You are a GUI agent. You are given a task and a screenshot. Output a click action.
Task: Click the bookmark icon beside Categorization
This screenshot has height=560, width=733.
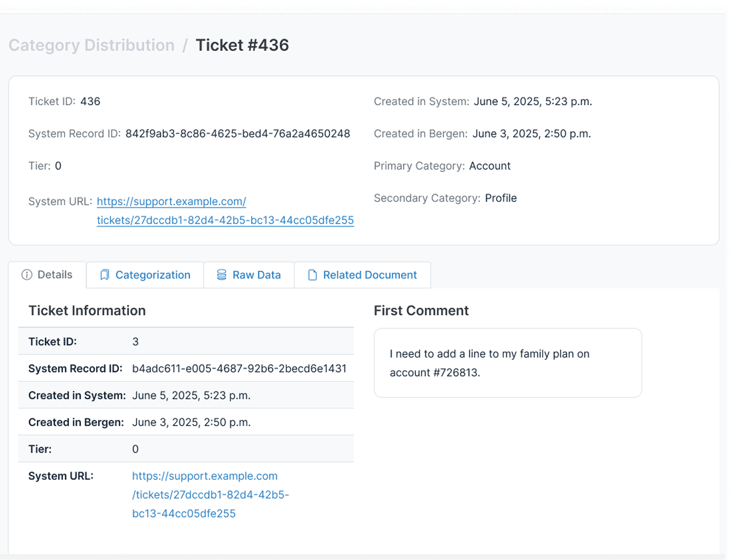click(x=104, y=275)
